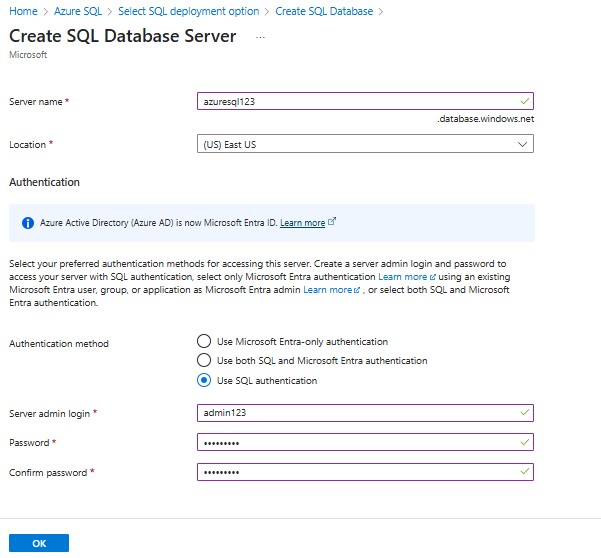Click the breadcrumb chevron after Create SQL Database
Viewport: 601px width, 558px height.
coord(381,11)
